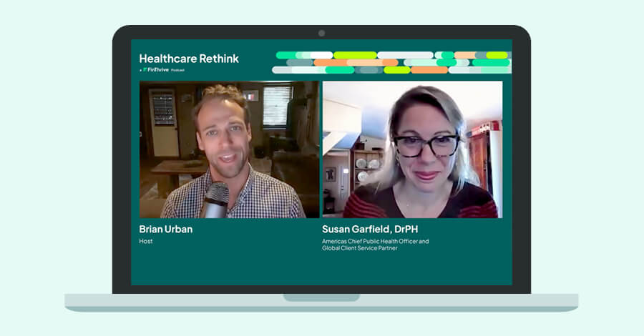Click the Americas Chief Public Health Officer text
The height and width of the screenshot is (336, 644).
coord(375,242)
